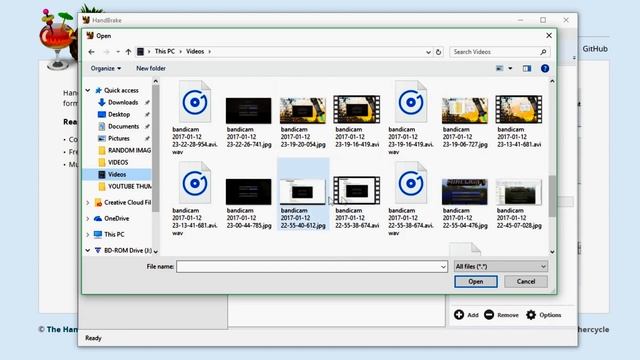Open the All files type filter
640x360 pixels.
pyautogui.click(x=501, y=267)
